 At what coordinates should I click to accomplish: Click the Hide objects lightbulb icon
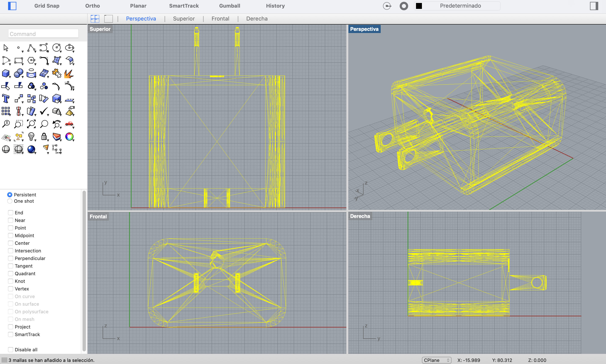(x=31, y=136)
